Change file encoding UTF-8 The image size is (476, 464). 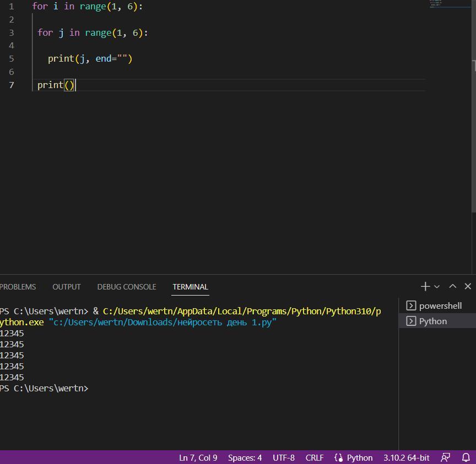point(283,457)
